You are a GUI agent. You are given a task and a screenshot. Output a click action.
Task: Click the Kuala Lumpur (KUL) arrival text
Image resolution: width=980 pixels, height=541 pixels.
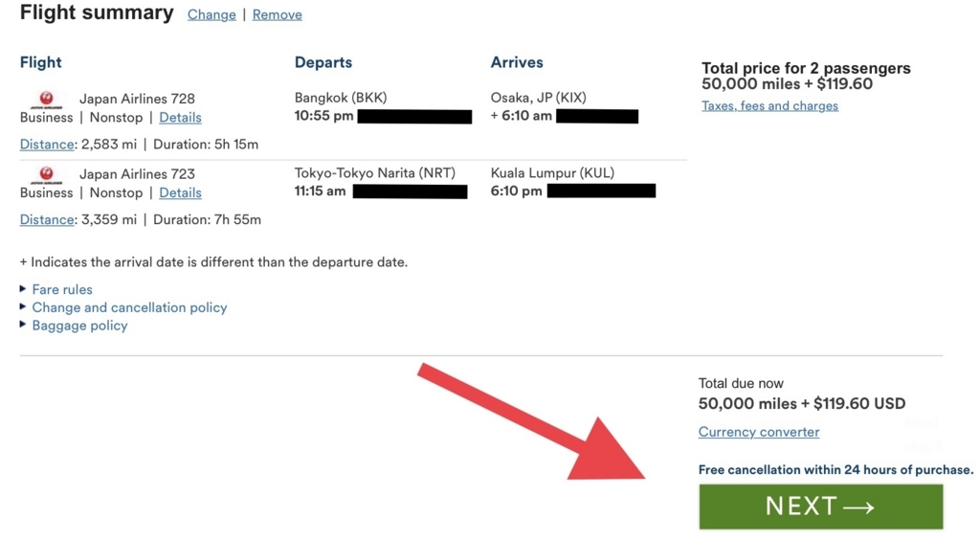pos(552,173)
